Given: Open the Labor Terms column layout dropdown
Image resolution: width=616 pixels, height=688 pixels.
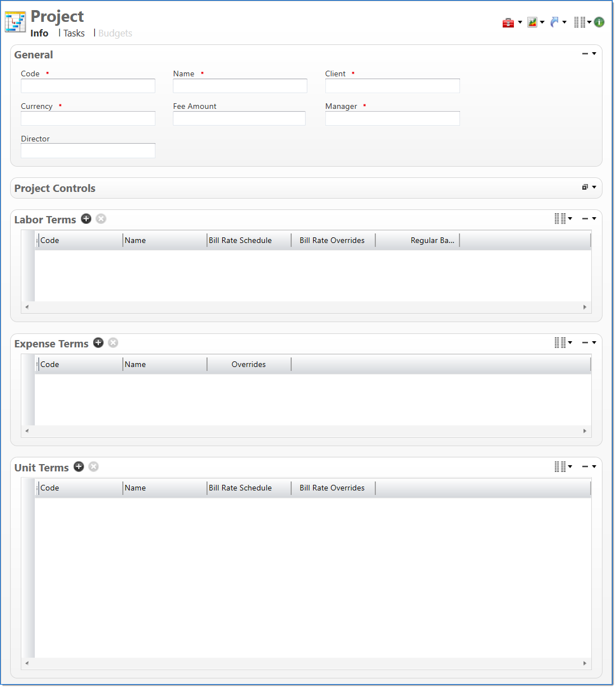Looking at the screenshot, I should coord(563,219).
